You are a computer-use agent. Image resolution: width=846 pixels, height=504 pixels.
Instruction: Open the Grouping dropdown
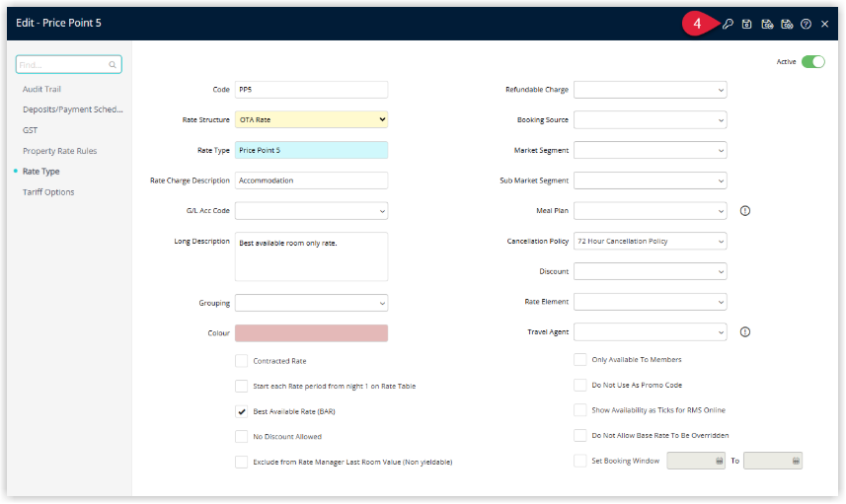[x=311, y=303]
